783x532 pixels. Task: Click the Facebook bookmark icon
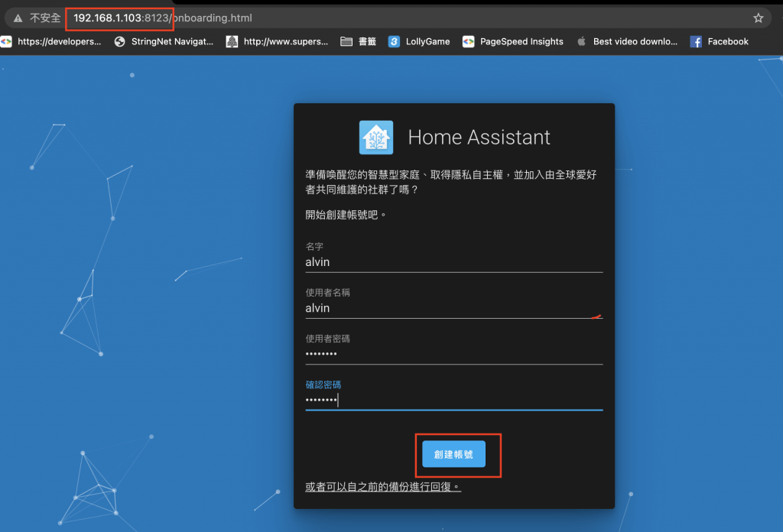click(696, 41)
